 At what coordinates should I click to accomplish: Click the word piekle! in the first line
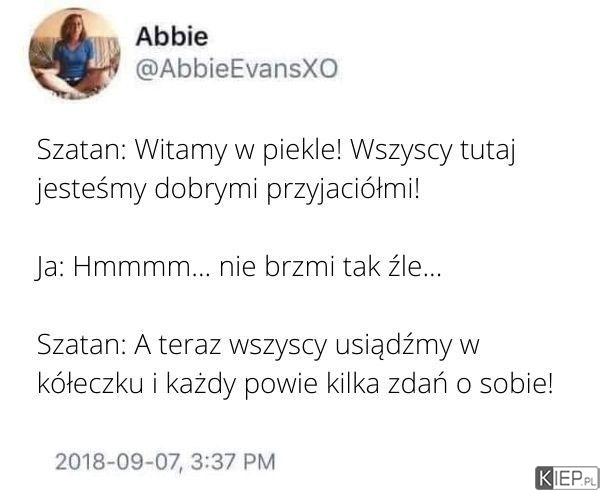[x=302, y=151]
